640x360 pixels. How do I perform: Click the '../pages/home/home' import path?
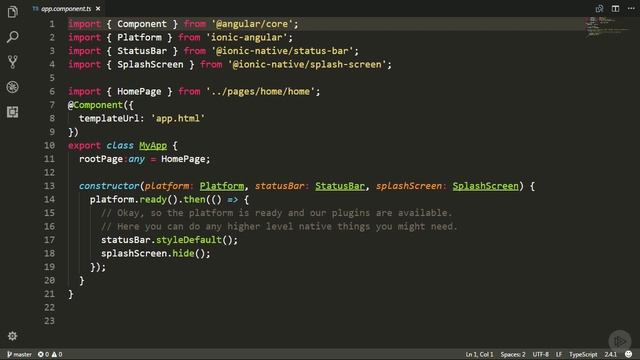pyautogui.click(x=260, y=91)
